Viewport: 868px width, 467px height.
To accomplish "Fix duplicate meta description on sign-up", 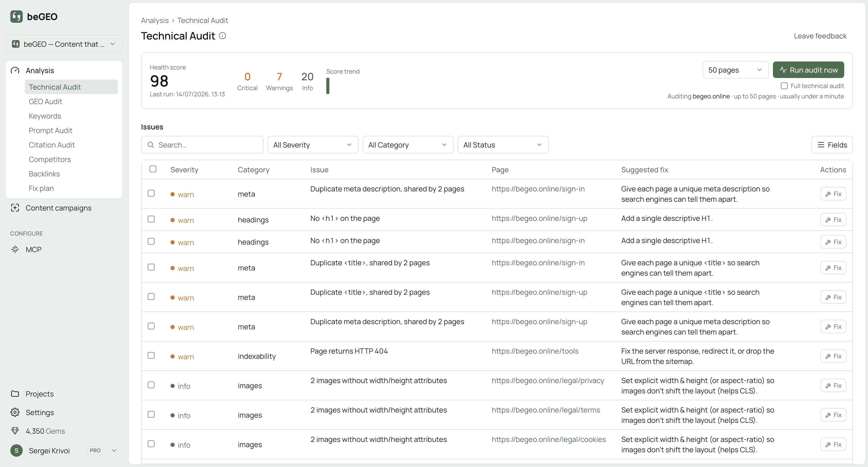I will [833, 326].
